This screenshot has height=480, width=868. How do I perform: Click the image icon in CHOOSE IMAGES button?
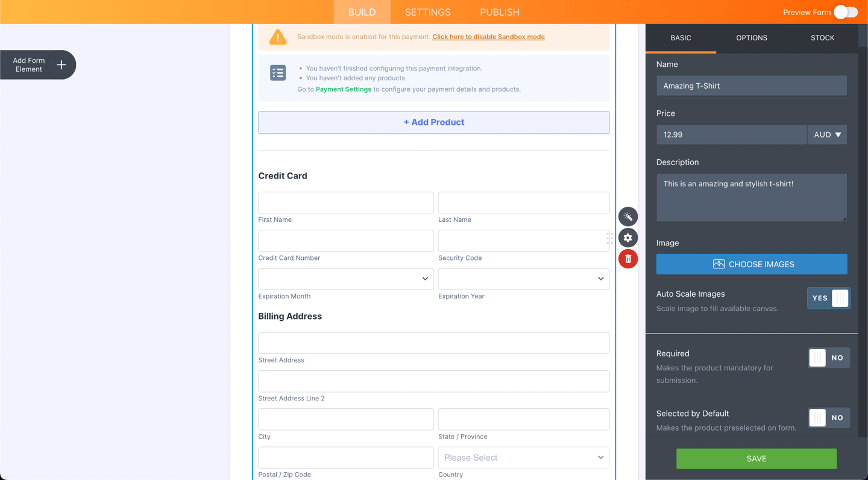click(x=719, y=264)
